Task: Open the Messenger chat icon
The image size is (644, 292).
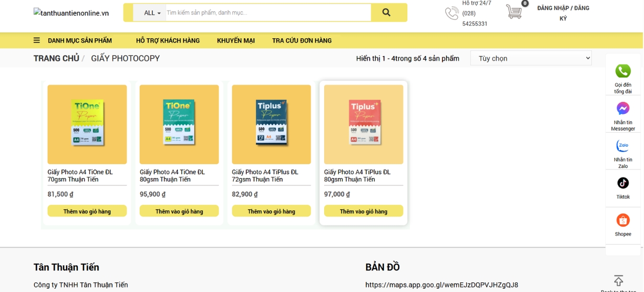Action: click(622, 108)
